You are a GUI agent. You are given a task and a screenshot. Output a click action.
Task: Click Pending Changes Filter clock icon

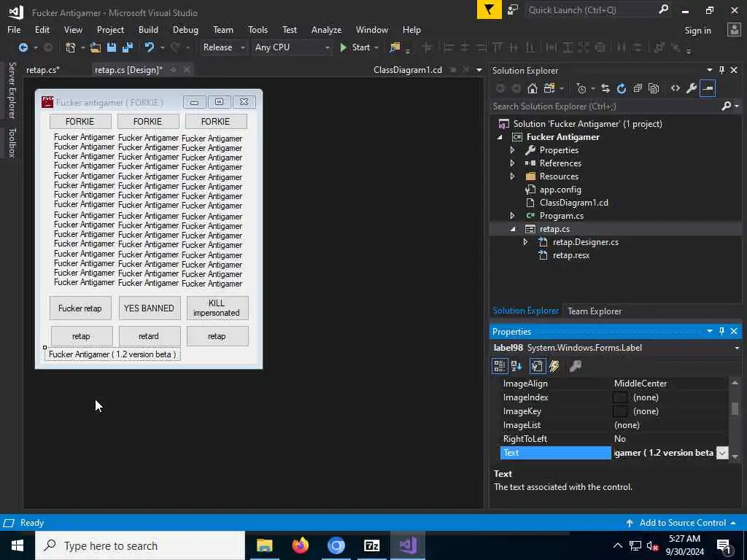pyautogui.click(x=581, y=88)
